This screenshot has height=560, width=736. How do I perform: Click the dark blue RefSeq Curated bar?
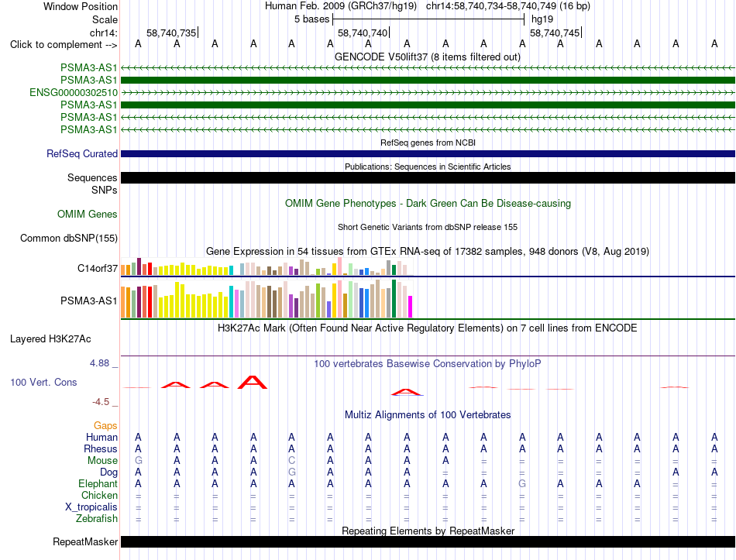click(x=428, y=153)
